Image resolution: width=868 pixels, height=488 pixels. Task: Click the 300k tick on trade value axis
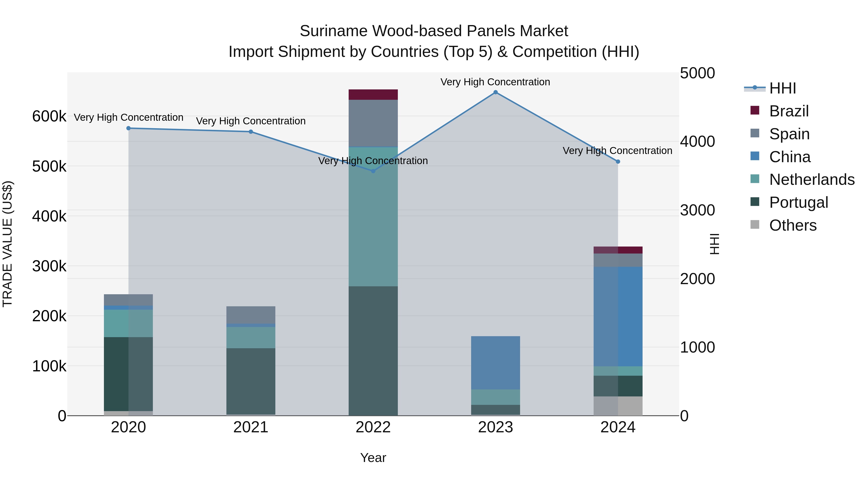(49, 266)
